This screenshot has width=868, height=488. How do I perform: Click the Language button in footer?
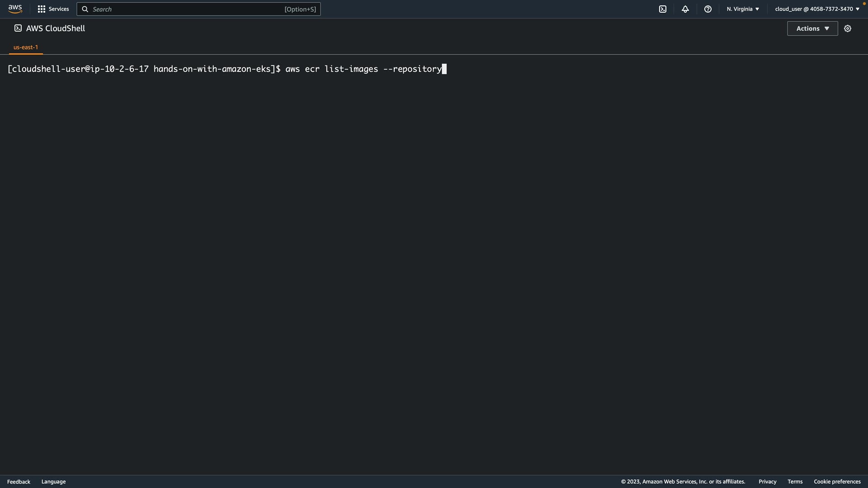pos(53,482)
